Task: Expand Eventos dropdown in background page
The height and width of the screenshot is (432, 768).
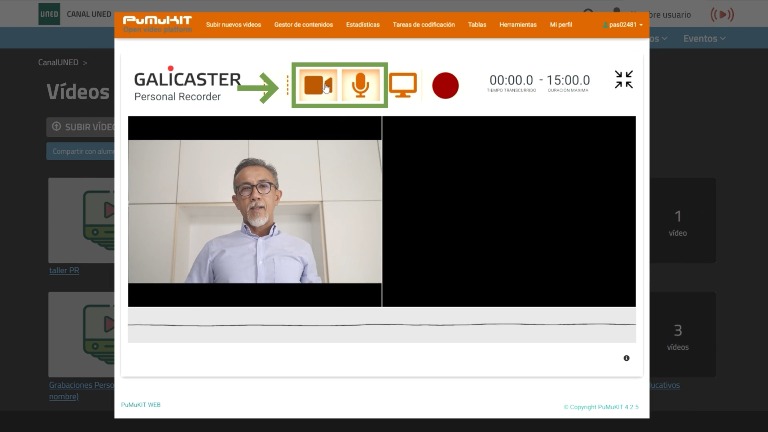Action: pyautogui.click(x=704, y=38)
